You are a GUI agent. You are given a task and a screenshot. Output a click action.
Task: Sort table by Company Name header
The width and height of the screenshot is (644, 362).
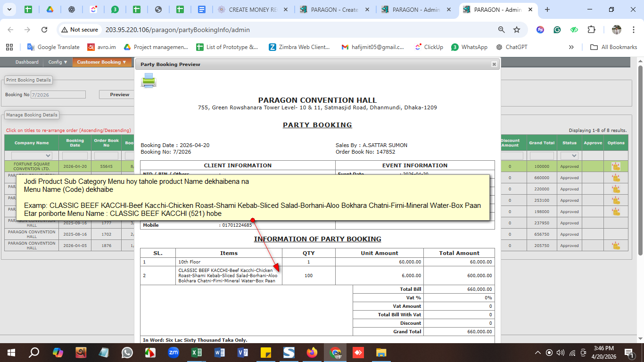point(32,143)
